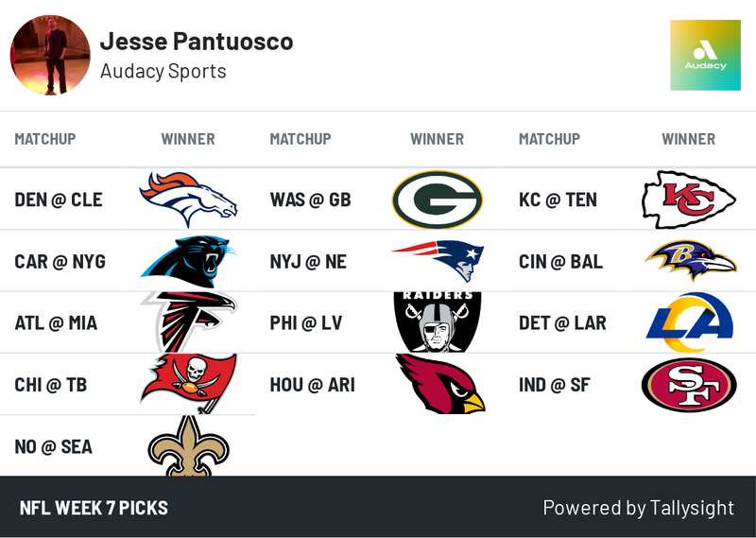Pick the Tampa Bay Buccaneers flag logo
The width and height of the screenshot is (756, 538).
(x=188, y=384)
